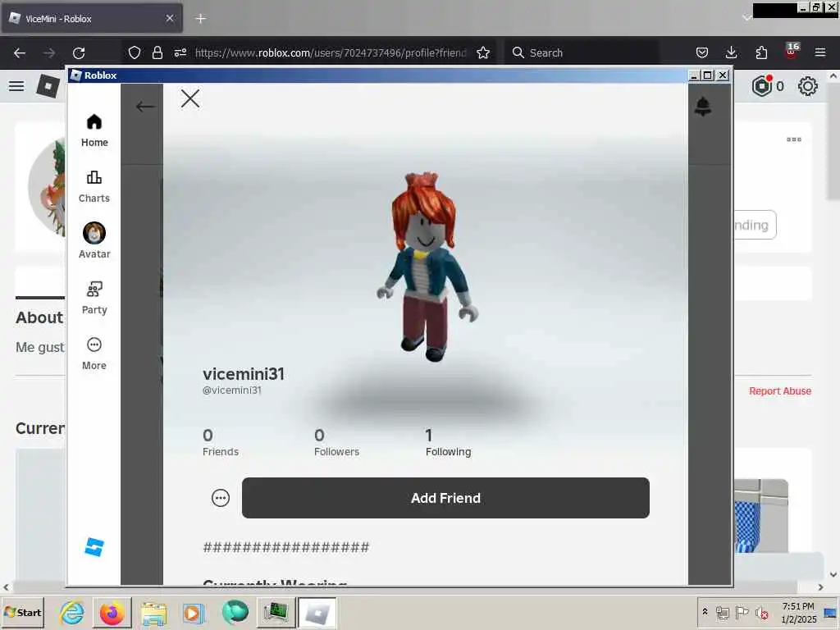
Task: Open the file explorer folder in the taskbar
Action: point(154,612)
